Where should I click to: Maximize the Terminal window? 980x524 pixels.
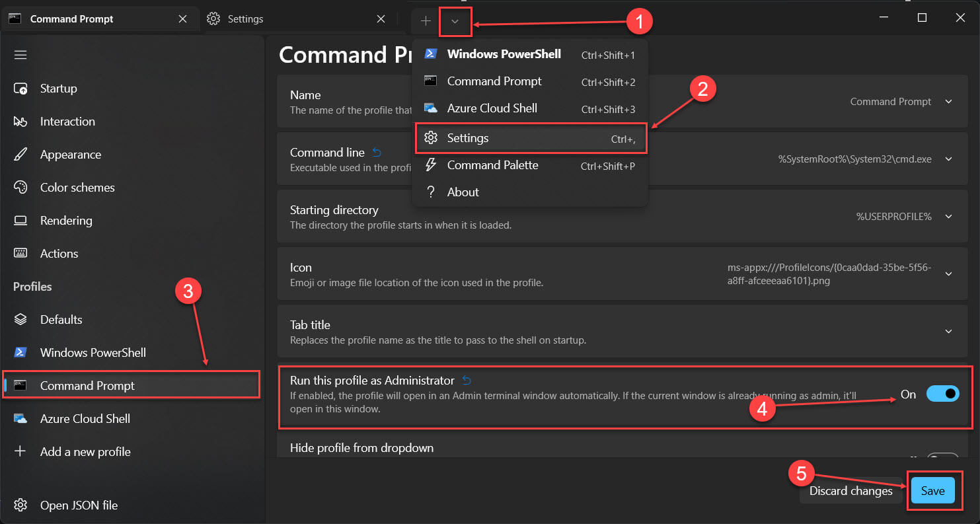(x=922, y=18)
